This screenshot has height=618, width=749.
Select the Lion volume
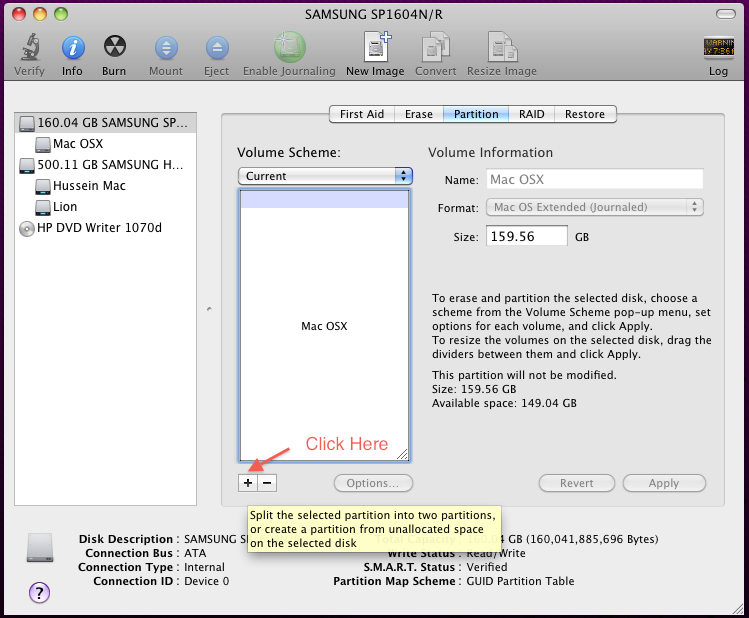click(106, 207)
